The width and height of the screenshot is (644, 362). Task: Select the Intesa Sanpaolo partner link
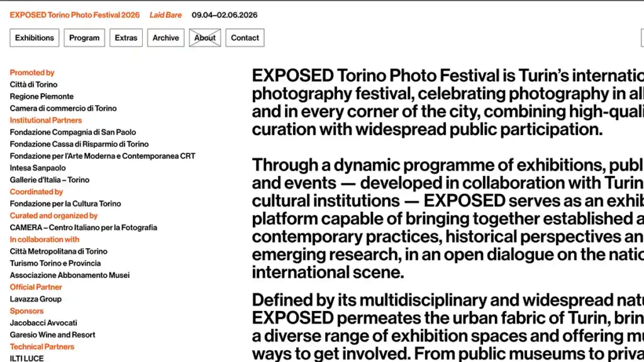click(38, 168)
